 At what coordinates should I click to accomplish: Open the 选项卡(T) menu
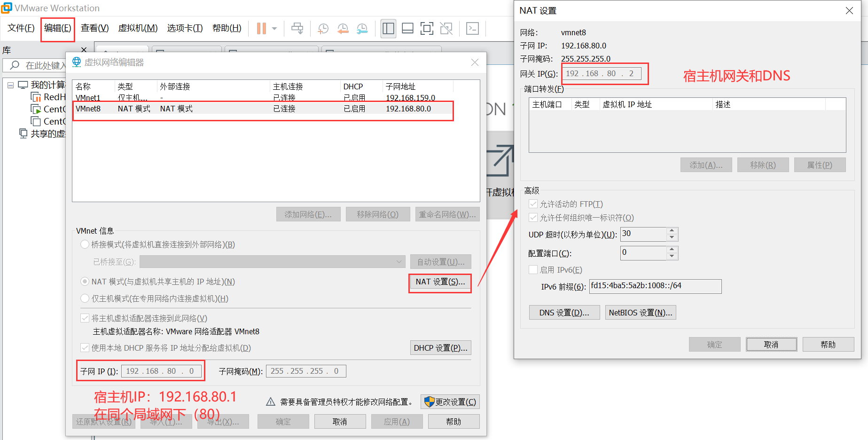(185, 28)
